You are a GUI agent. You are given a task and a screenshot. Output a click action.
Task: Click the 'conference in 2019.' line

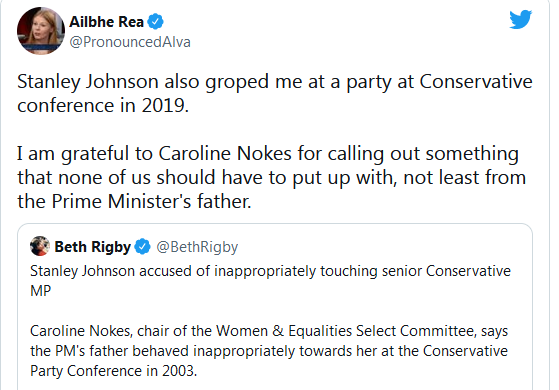tap(103, 106)
